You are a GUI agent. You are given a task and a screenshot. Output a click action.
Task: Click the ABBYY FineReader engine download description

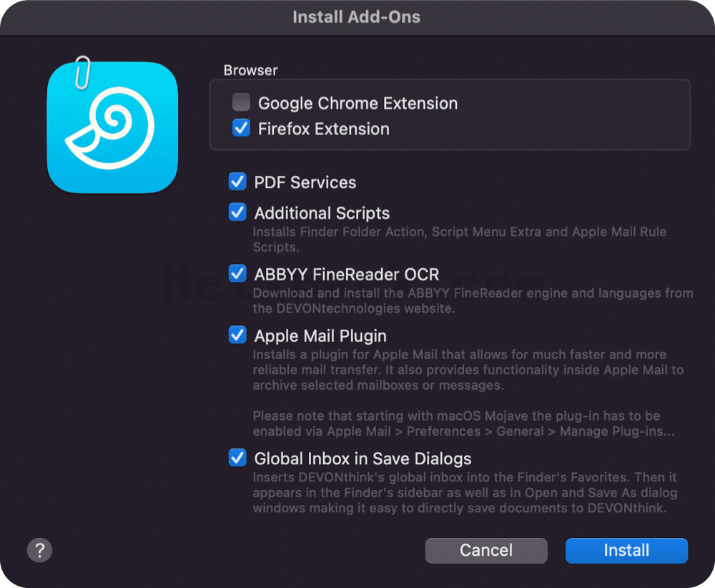tap(473, 300)
